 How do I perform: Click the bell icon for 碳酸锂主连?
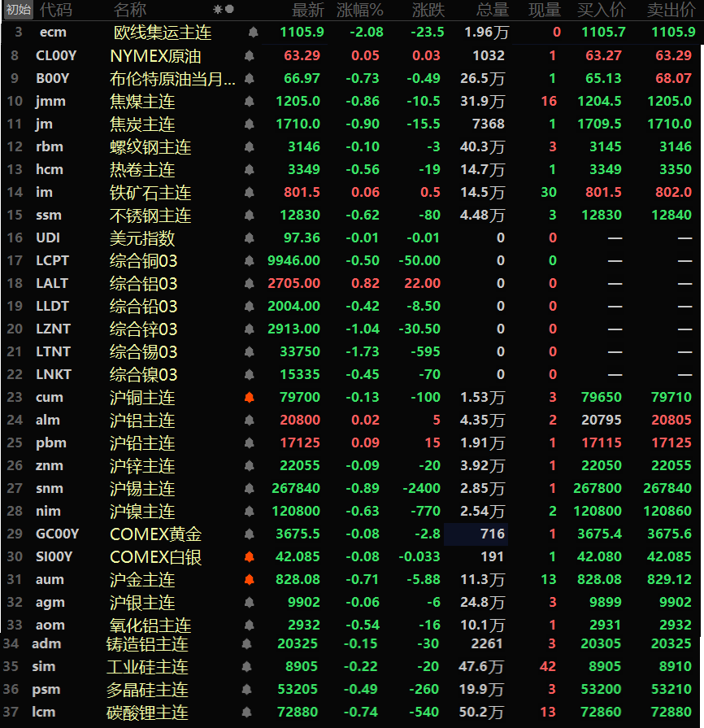[246, 713]
